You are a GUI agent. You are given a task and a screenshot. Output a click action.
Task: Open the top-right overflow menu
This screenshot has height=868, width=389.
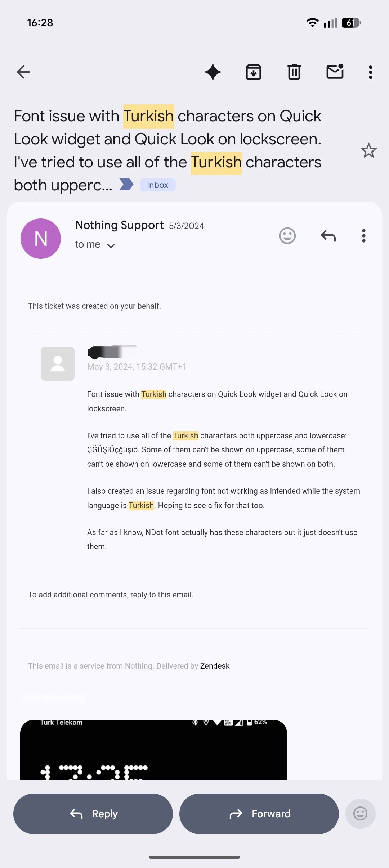(370, 72)
